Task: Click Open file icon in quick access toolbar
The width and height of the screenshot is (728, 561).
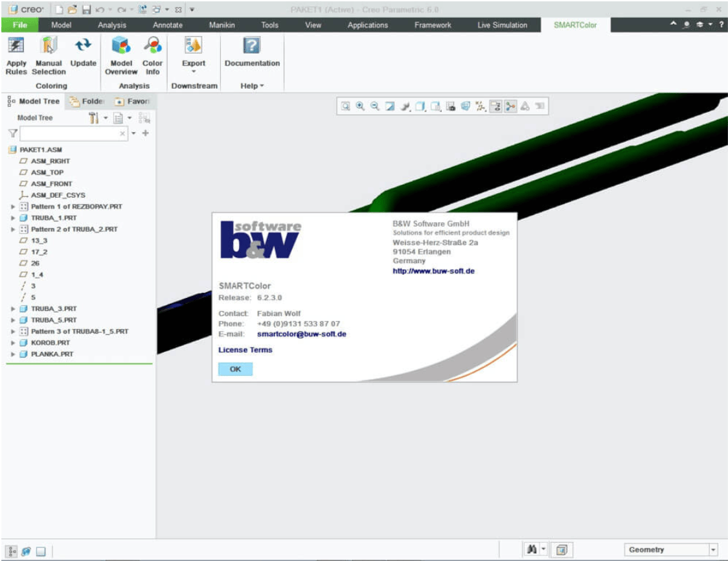Action: pos(72,9)
